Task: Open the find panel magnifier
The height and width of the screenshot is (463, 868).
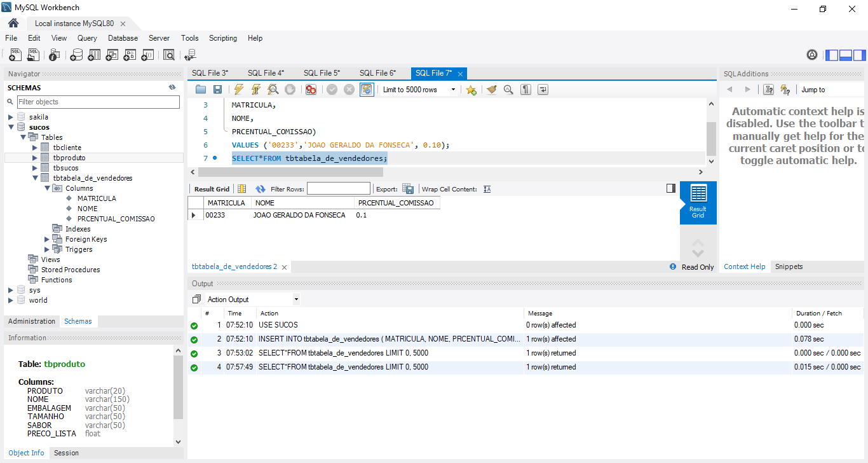Action: (x=508, y=90)
